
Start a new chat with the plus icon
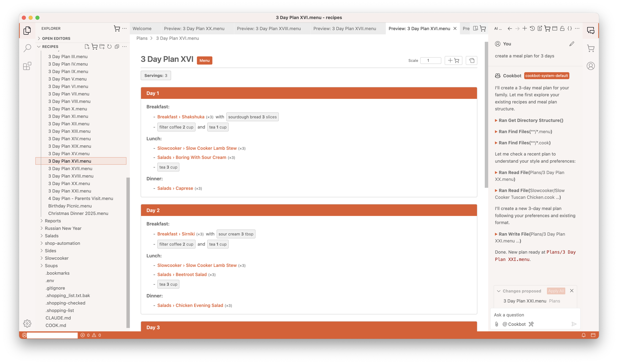click(525, 28)
